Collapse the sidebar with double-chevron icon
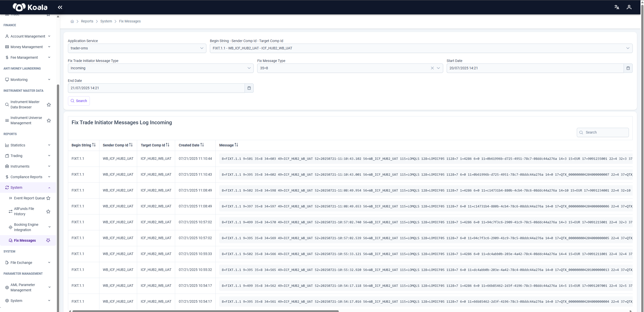The image size is (644, 312). pos(60,7)
